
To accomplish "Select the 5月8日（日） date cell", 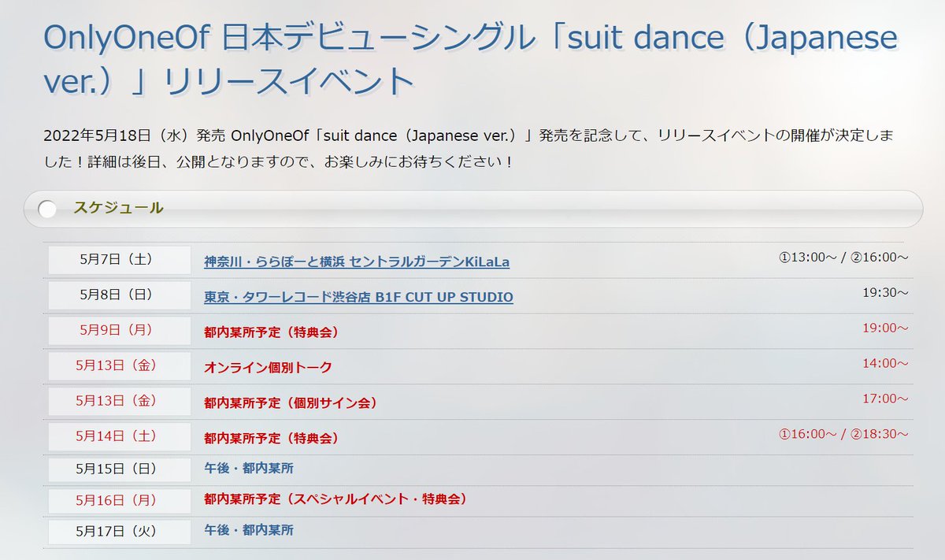I will pos(120,295).
